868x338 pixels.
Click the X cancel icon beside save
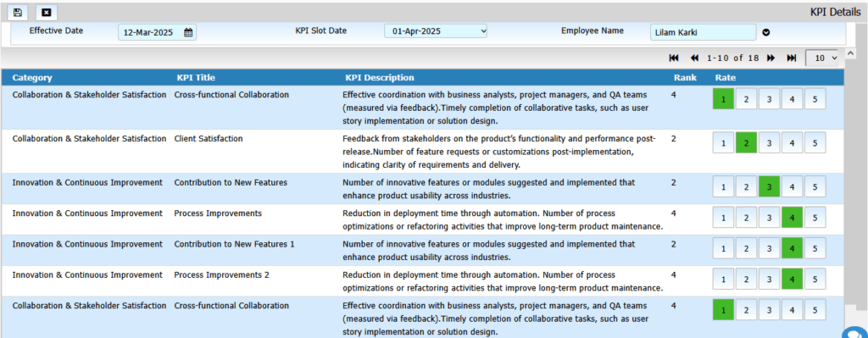(x=47, y=12)
